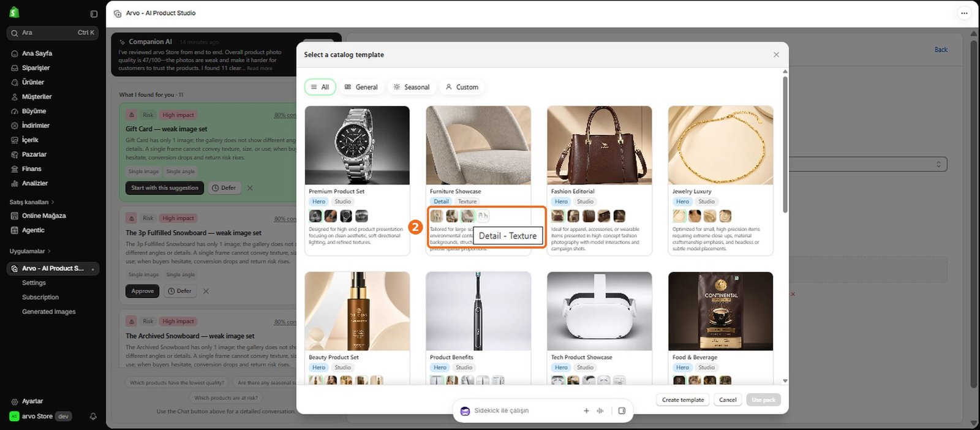Open Pazarlar in the sidebar
Screen dimensions: 980x430
click(34, 154)
